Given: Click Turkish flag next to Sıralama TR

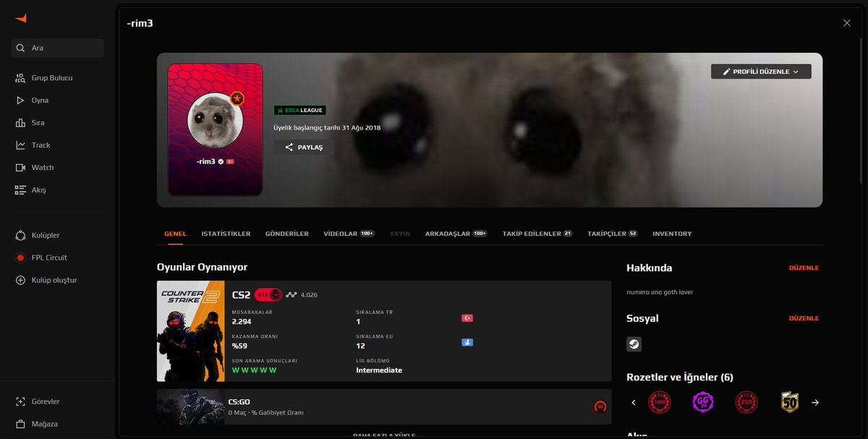Looking at the screenshot, I should click(x=467, y=318).
